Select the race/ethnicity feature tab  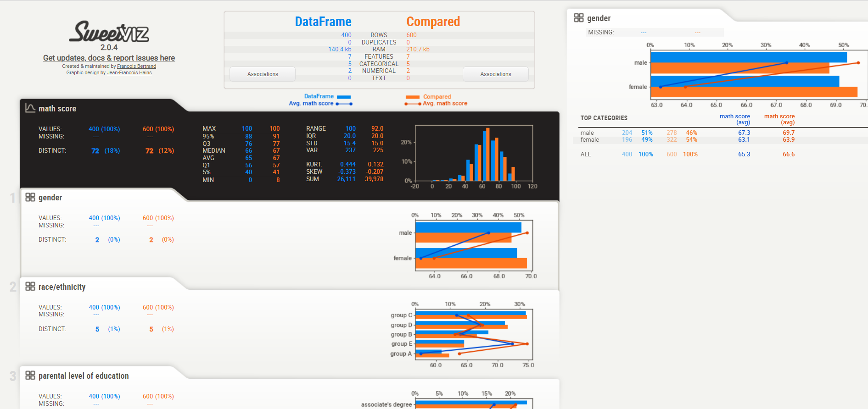pos(62,287)
